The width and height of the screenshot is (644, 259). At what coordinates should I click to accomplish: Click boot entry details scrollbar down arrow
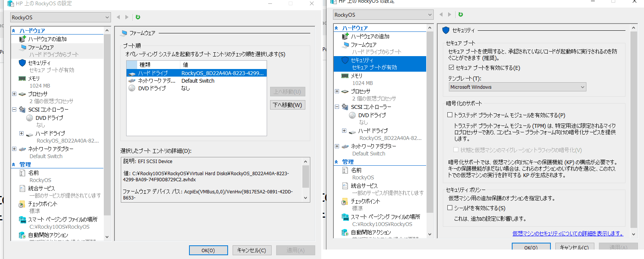tap(306, 198)
